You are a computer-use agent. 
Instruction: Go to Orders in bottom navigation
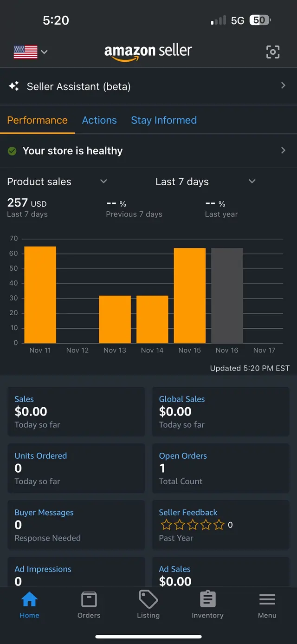[89, 605]
